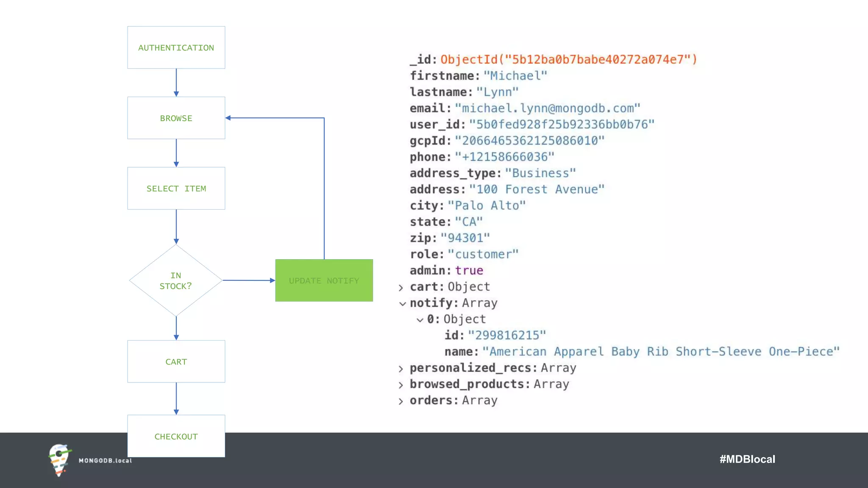The width and height of the screenshot is (868, 488).
Task: Click the SELECT ITEM box
Action: 176,188
